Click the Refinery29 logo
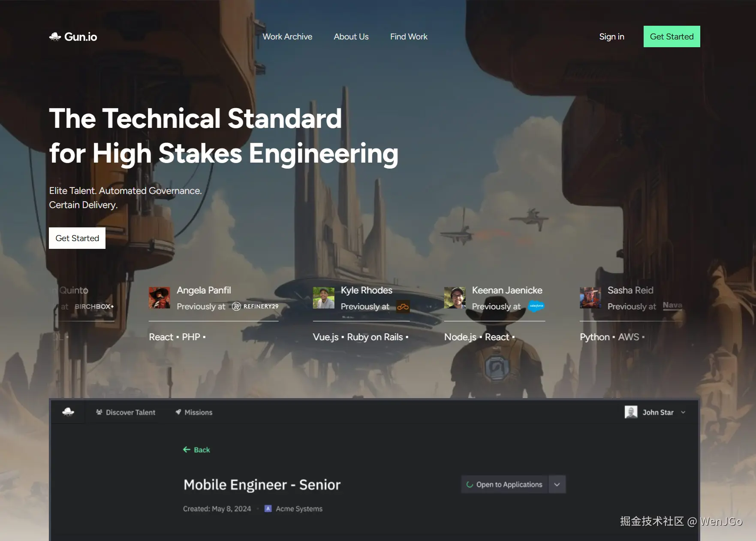 click(256, 306)
